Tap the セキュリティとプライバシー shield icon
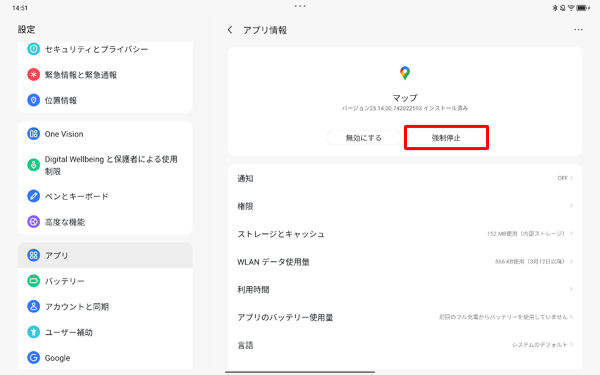This screenshot has width=600, height=375. [x=34, y=49]
